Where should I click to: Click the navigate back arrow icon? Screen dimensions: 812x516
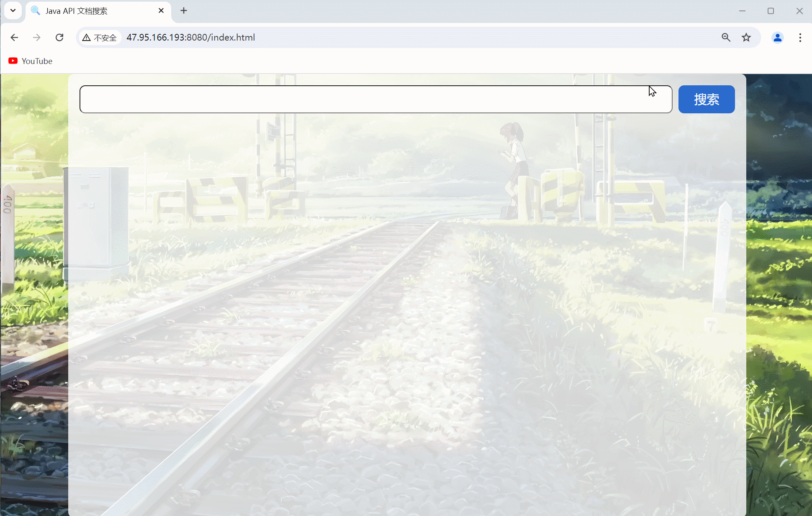pyautogui.click(x=14, y=37)
